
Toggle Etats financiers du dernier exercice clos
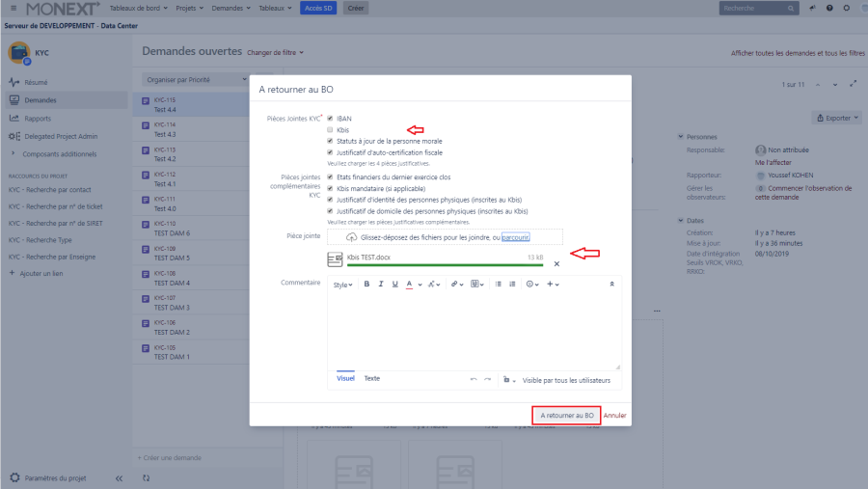pos(331,177)
